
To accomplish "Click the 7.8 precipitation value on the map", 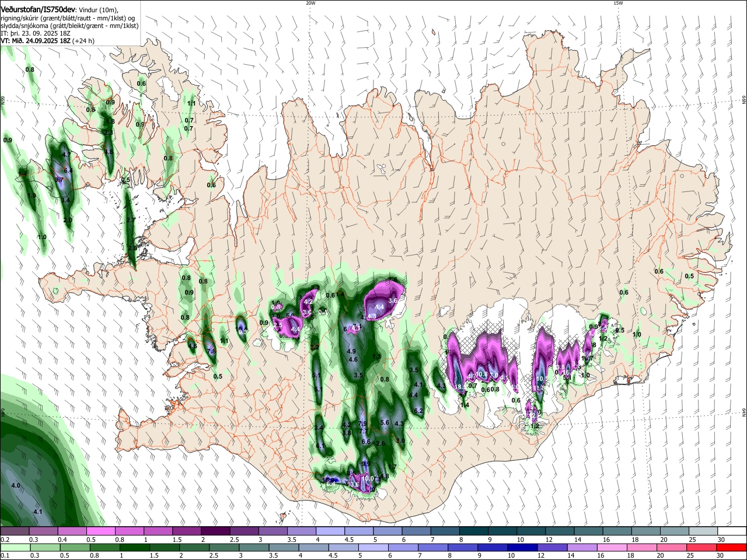I will click(x=211, y=351).
